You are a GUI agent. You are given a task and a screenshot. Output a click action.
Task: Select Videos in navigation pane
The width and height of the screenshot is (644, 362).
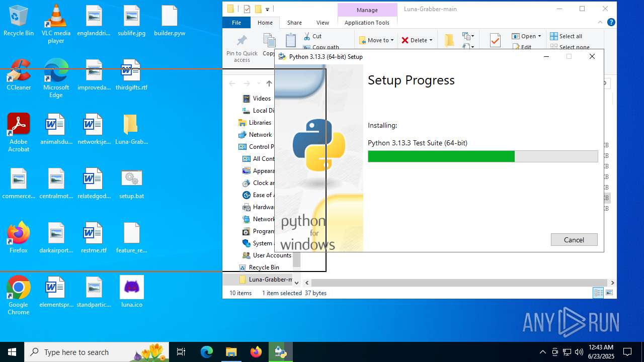pyautogui.click(x=257, y=99)
